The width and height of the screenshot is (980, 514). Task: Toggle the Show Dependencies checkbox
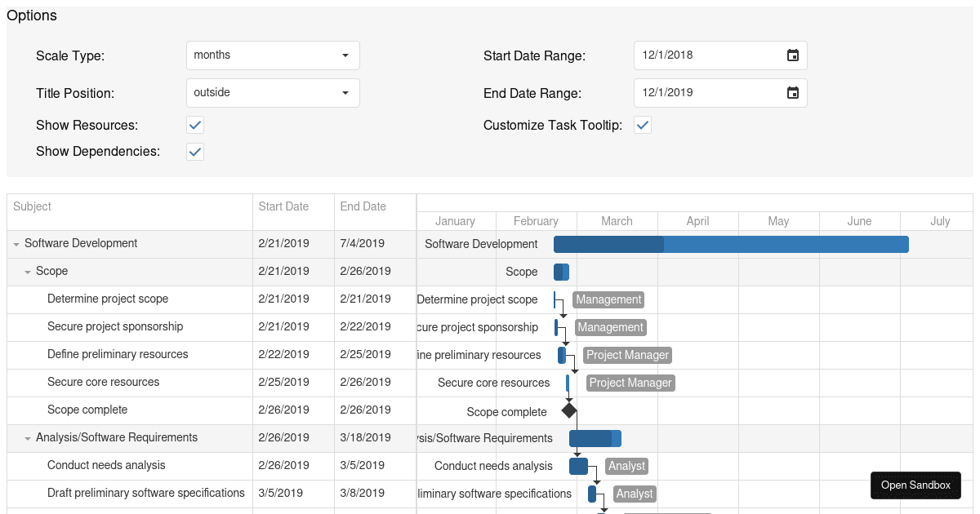pos(195,151)
